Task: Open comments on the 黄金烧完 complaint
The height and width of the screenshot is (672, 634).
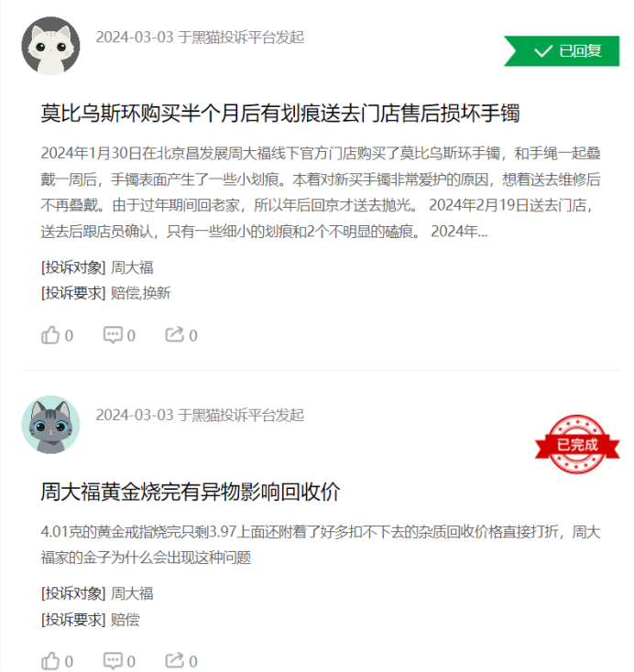Action: [119, 661]
